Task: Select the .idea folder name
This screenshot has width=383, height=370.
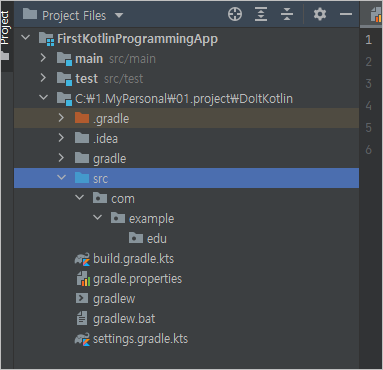Action: click(105, 139)
